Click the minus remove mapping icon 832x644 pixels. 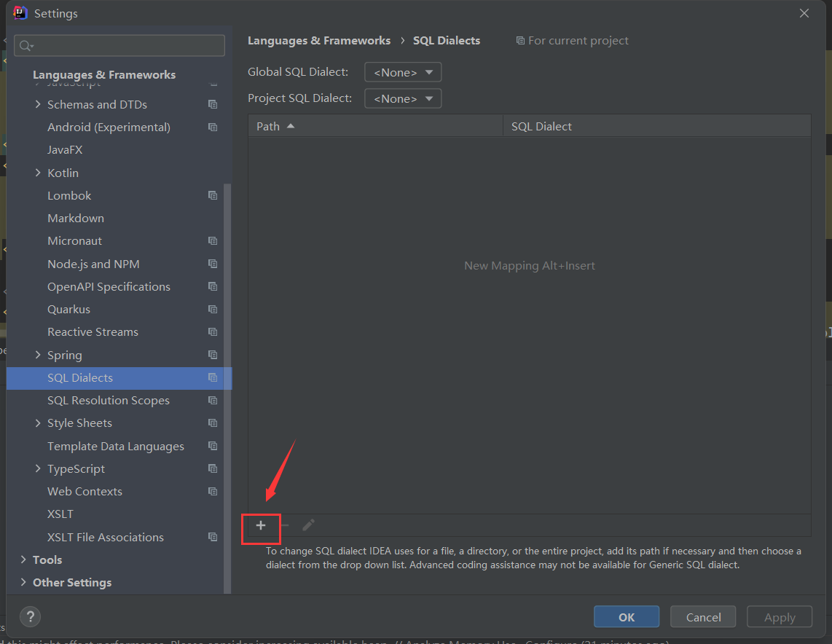[285, 526]
